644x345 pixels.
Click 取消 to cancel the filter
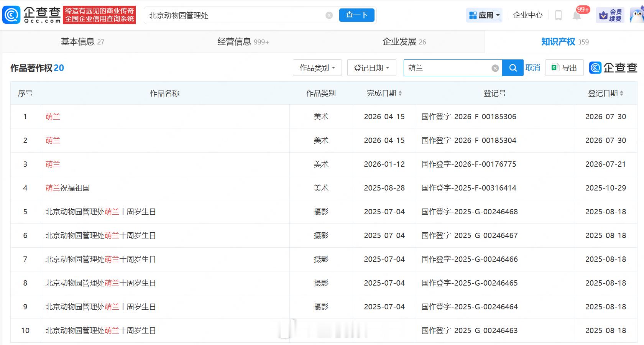click(533, 68)
